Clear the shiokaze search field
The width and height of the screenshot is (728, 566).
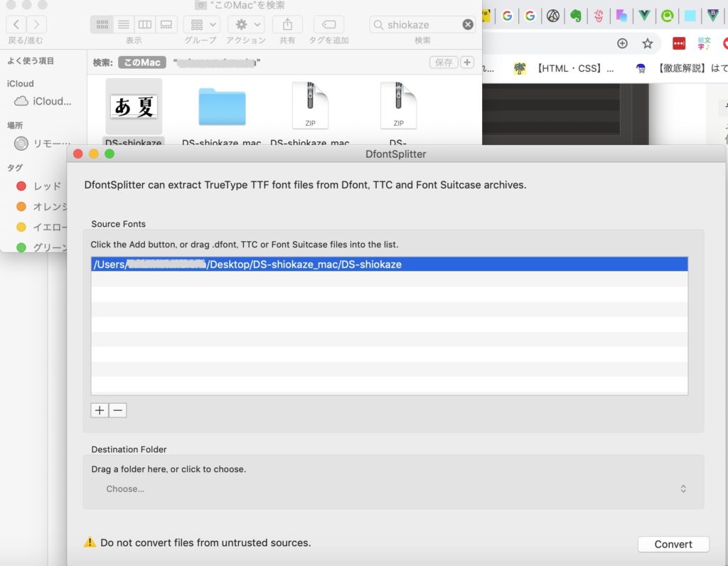468,25
